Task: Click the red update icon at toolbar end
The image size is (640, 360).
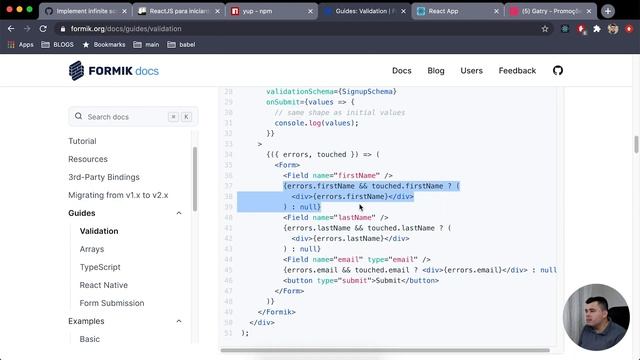Action: 629,29
